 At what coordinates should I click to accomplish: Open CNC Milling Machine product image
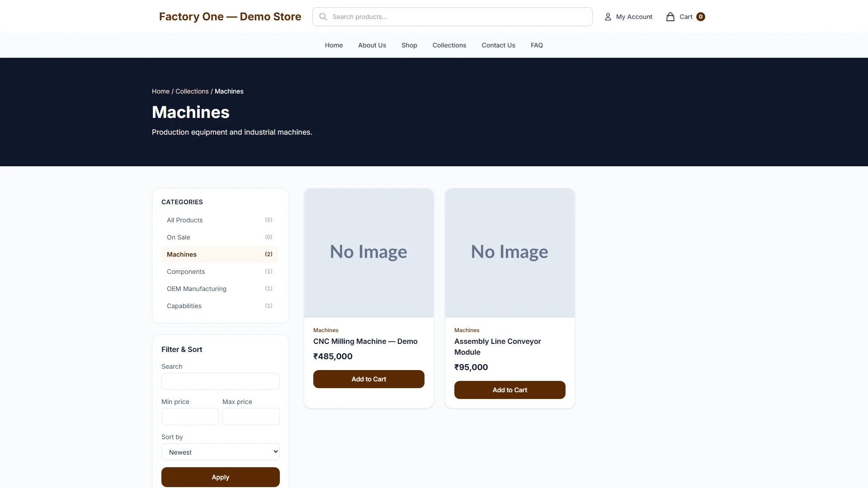pyautogui.click(x=368, y=253)
